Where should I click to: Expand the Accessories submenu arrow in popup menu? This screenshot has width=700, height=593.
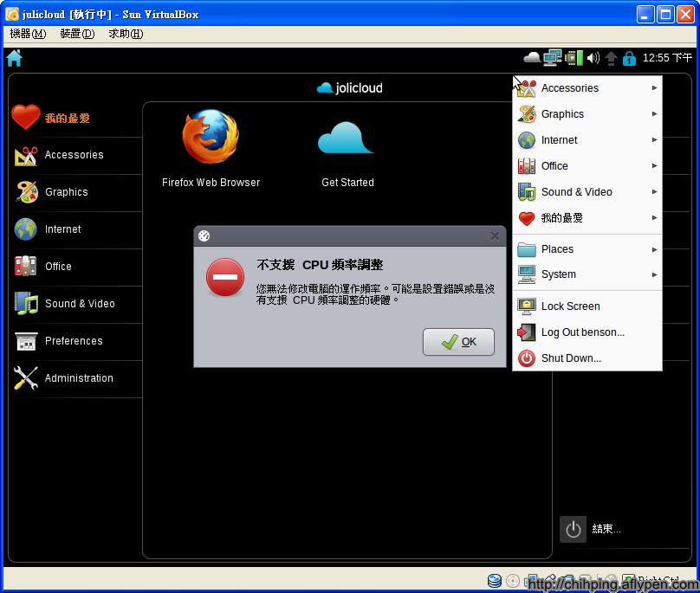tap(654, 88)
